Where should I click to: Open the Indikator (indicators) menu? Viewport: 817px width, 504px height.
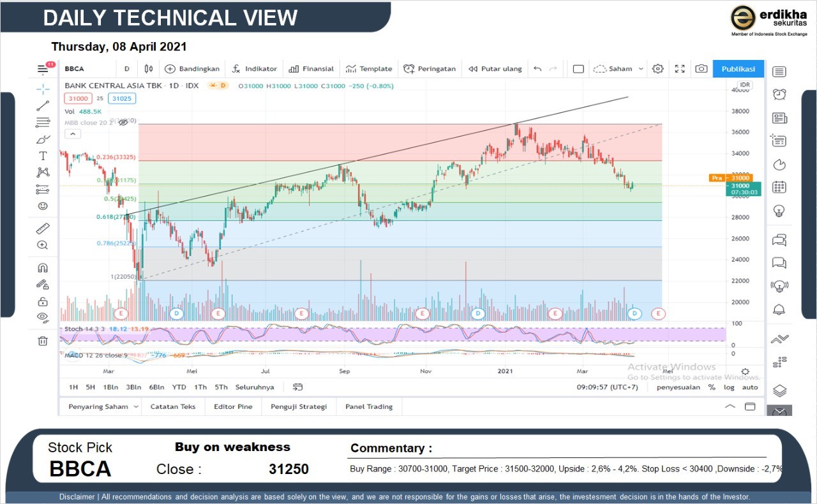coord(254,69)
